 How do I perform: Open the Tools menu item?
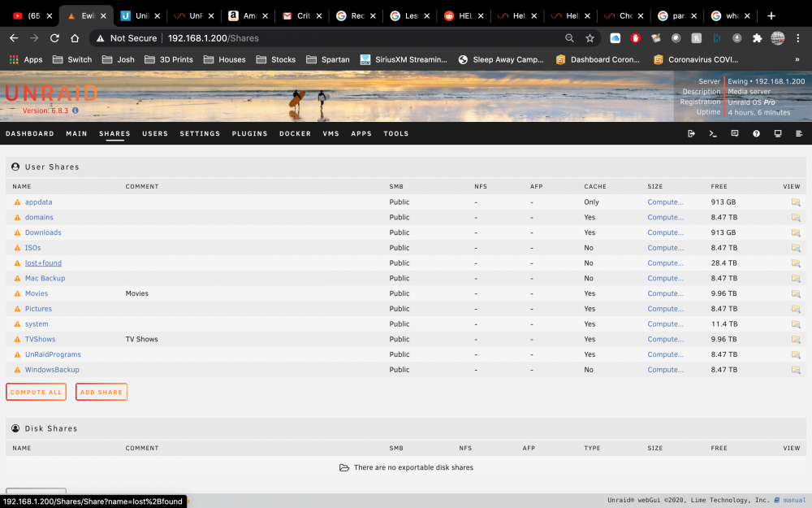[396, 134]
